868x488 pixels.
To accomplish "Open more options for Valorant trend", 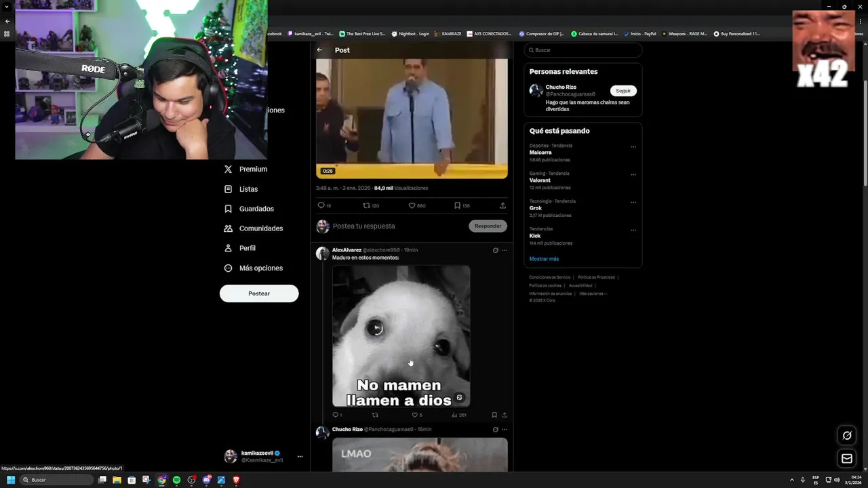I will (633, 174).
